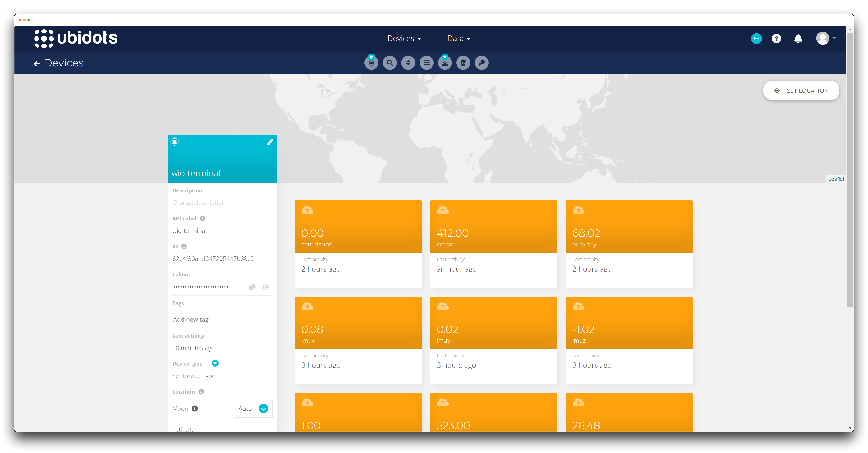Click the cloud icon on imuz card
Screen dimensions: 868x453
(578, 306)
